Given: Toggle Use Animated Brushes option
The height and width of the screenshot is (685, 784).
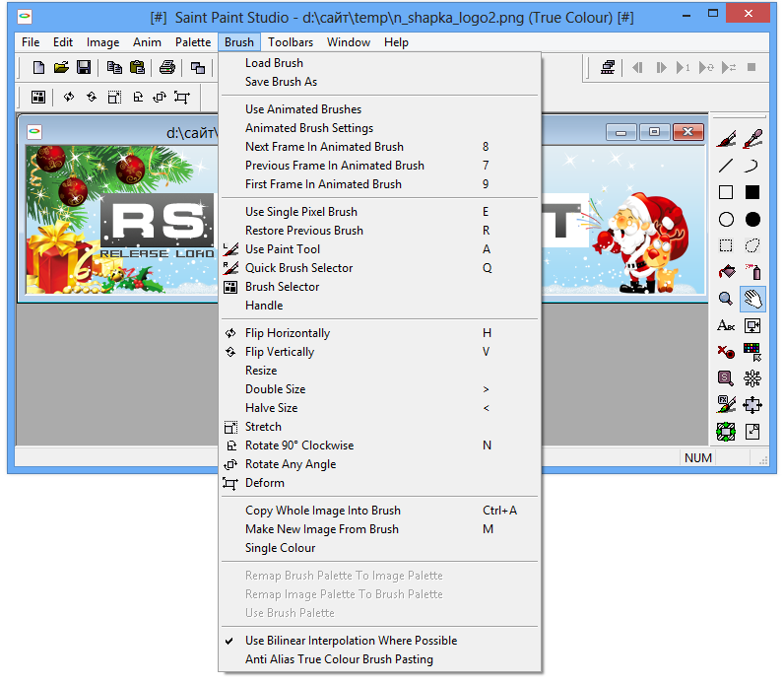Looking at the screenshot, I should [379, 109].
